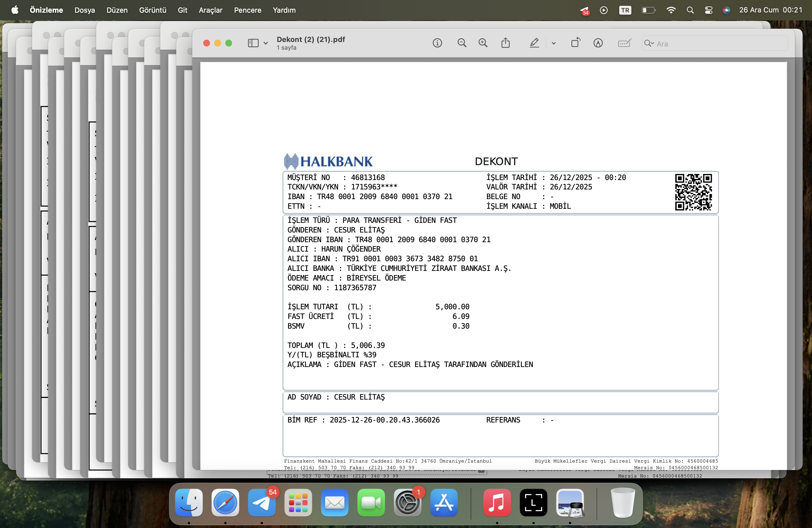Screen dimensions: 812x528
Task: Click the ÖDEME AMACI value BİREYSEL ÖDEME
Action: pyautogui.click(x=376, y=278)
